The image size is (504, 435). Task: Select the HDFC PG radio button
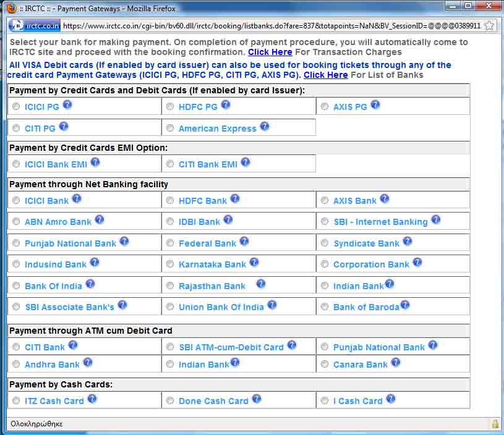pyautogui.click(x=170, y=107)
